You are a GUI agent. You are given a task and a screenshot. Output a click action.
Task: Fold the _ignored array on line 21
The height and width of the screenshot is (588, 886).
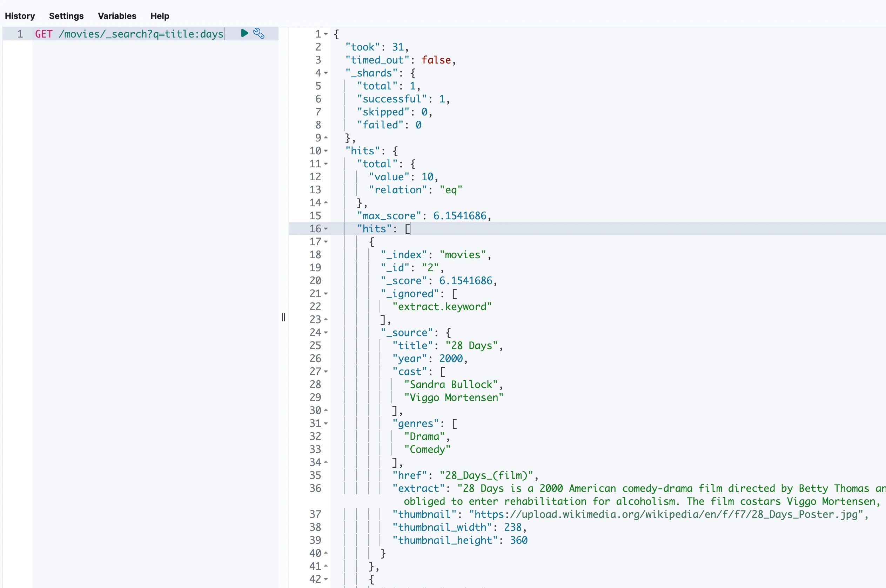point(326,294)
